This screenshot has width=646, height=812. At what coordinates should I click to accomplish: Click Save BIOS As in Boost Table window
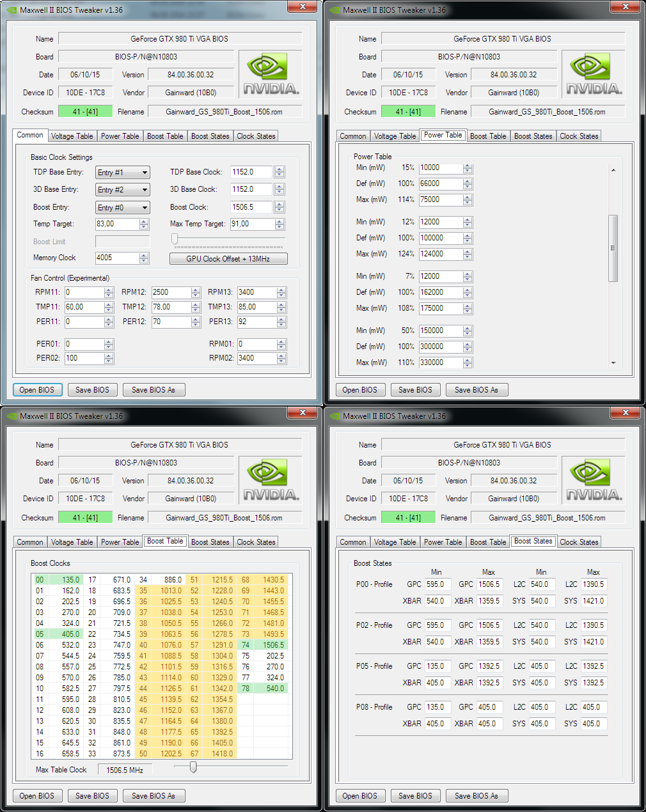pyautogui.click(x=153, y=796)
